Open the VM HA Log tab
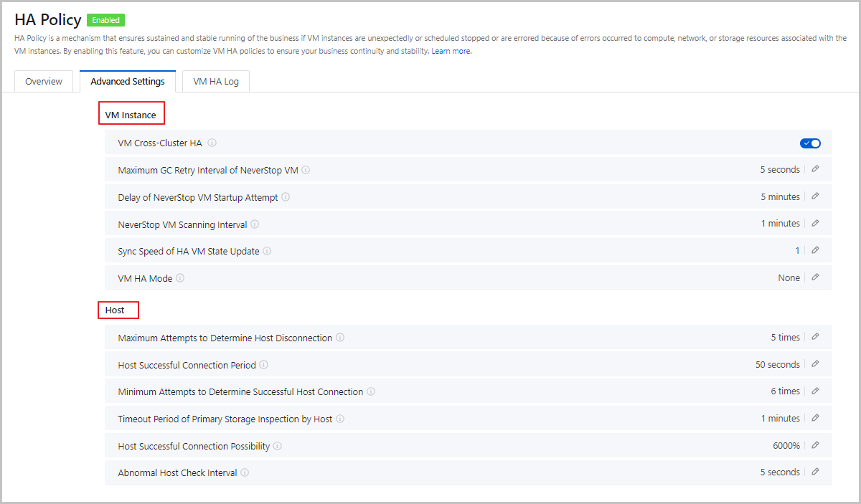The height and width of the screenshot is (504, 861). [216, 82]
